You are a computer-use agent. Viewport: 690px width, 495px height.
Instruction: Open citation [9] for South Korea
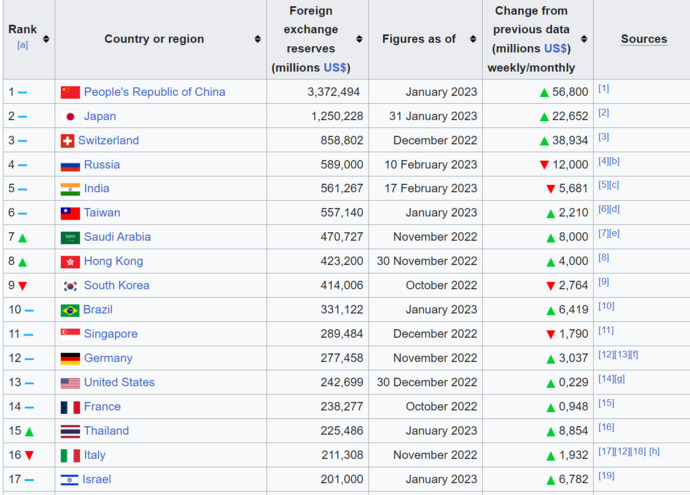[x=603, y=282]
